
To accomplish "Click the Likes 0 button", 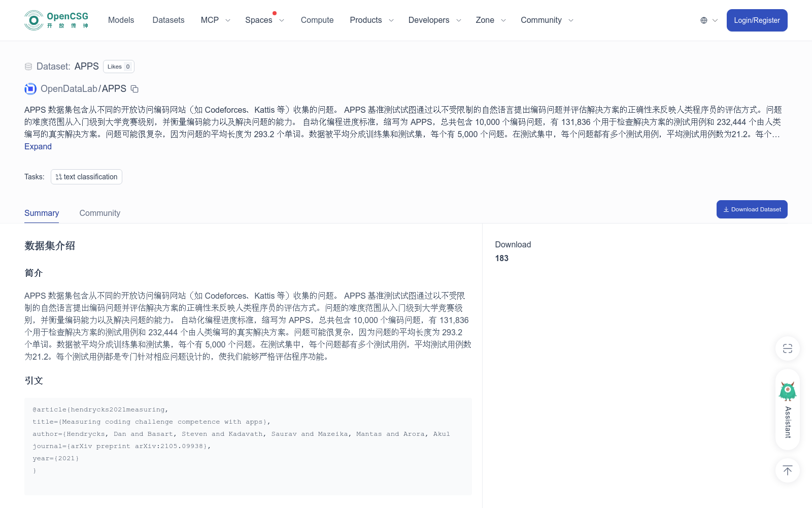I will 119,67.
